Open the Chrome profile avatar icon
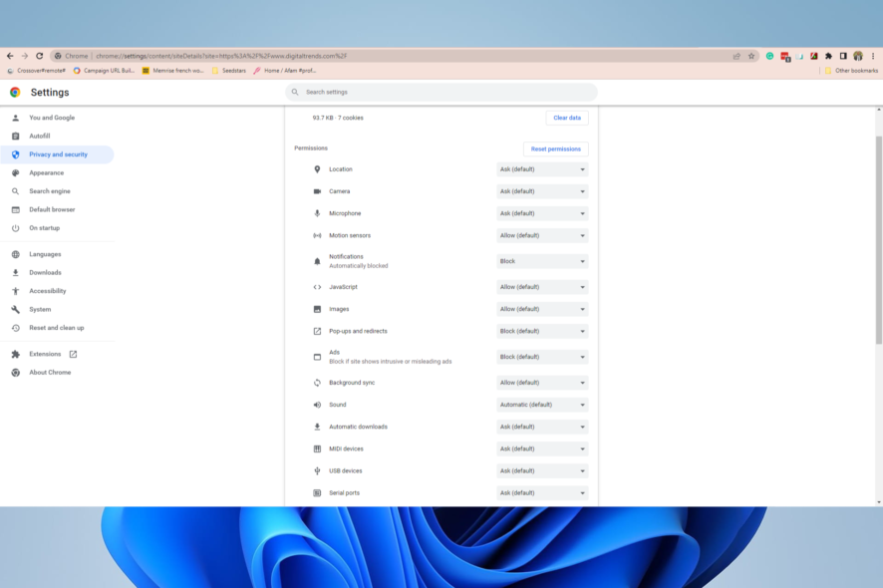Viewport: 883px width, 588px height. pos(857,57)
